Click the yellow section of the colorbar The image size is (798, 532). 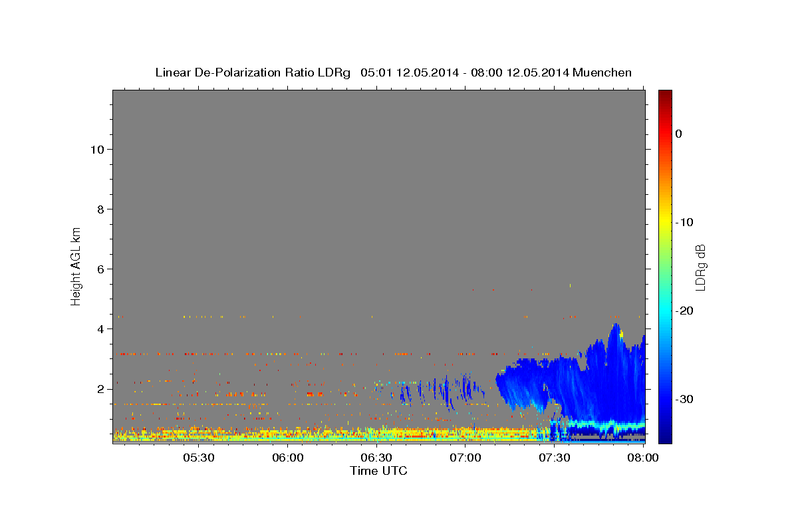point(665,222)
